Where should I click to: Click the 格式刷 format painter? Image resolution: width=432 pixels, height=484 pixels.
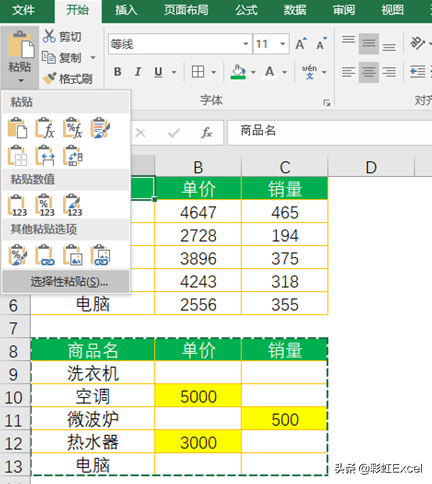pyautogui.click(x=67, y=79)
